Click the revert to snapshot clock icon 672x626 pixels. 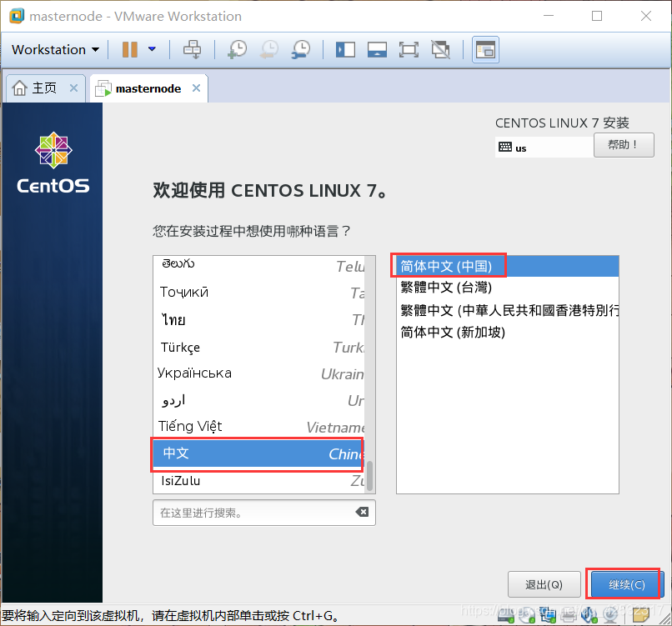click(269, 49)
